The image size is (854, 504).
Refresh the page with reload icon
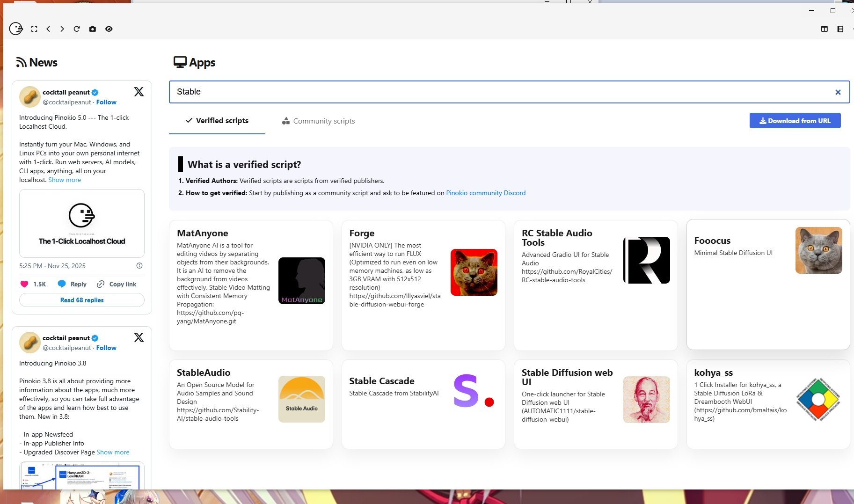click(x=77, y=29)
